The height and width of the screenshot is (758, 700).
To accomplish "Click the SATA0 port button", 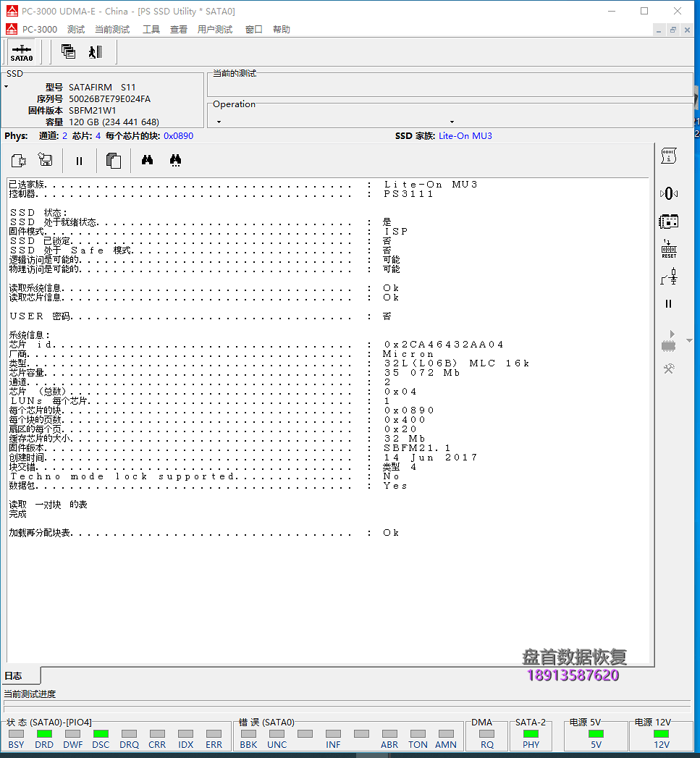I will click(x=22, y=52).
